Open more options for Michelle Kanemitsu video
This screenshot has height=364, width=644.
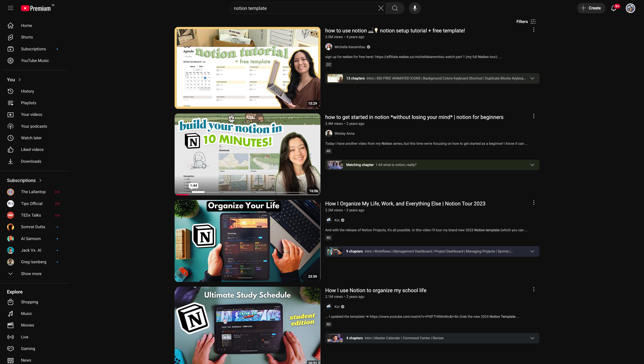(x=534, y=30)
